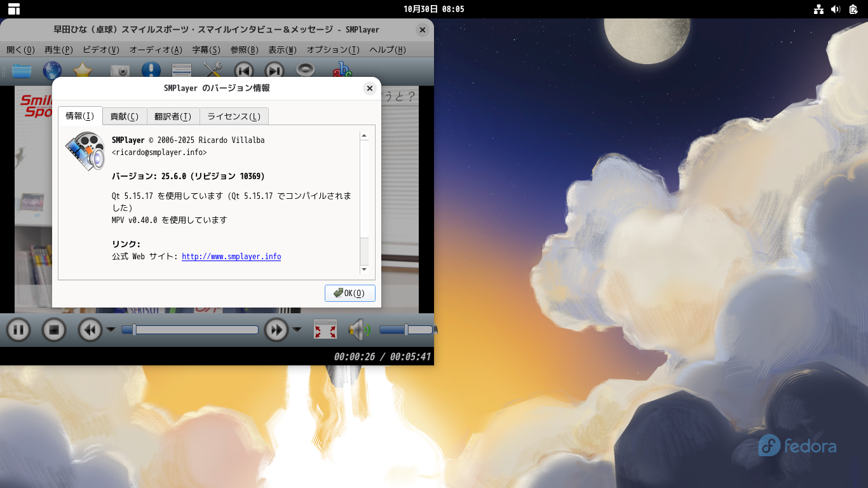Click the rewind button
Viewport: 868px width, 488px height.
(x=90, y=330)
